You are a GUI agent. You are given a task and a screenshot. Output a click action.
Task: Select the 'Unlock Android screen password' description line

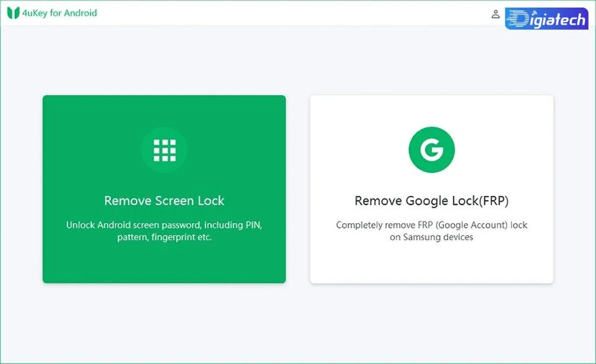tap(164, 225)
